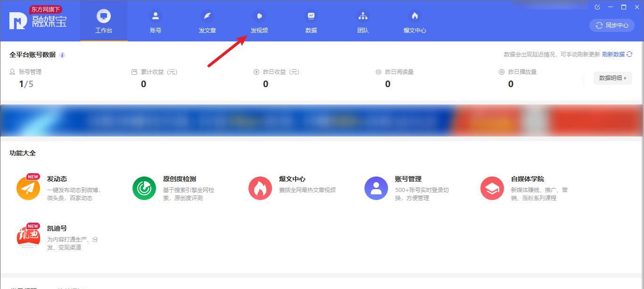Click the 刷新数据 refresh link
644x289 pixels.
tap(613, 55)
